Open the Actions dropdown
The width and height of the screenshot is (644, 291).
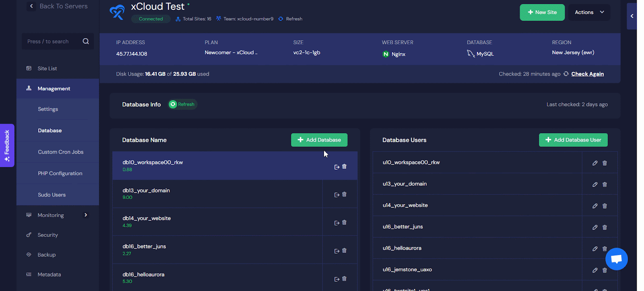click(x=589, y=12)
